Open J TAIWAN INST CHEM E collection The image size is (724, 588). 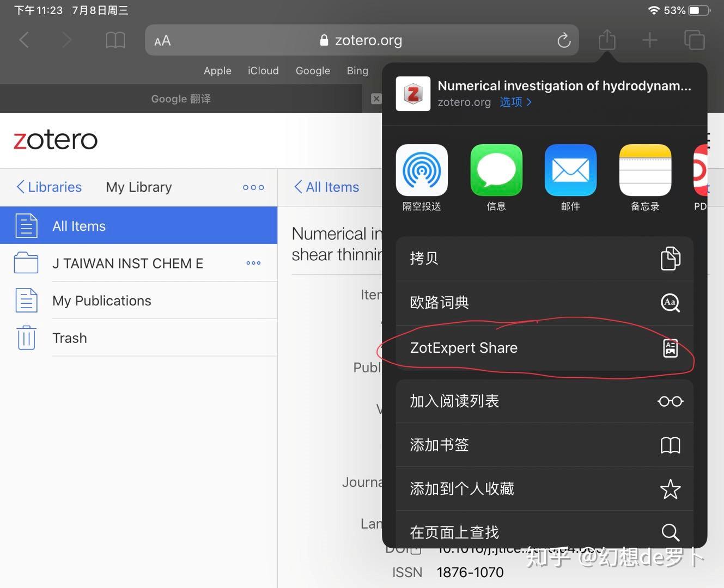127,264
